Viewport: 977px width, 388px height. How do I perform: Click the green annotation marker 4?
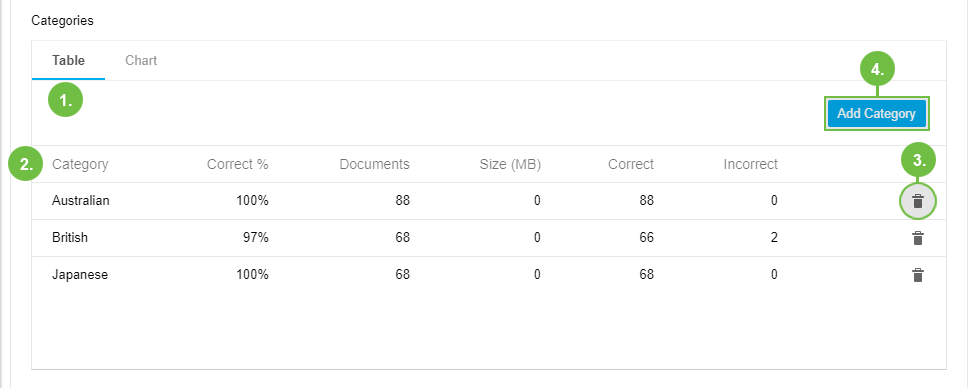877,70
